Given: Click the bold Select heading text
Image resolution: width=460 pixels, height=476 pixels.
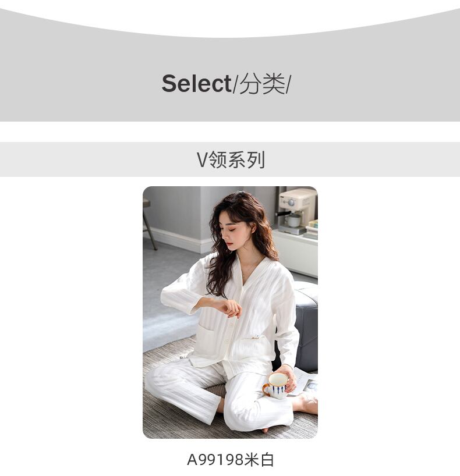Looking at the screenshot, I should click(x=196, y=83).
